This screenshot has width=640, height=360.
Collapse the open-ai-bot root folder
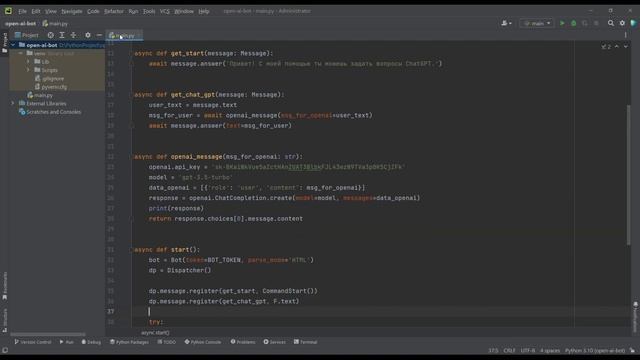(13, 45)
